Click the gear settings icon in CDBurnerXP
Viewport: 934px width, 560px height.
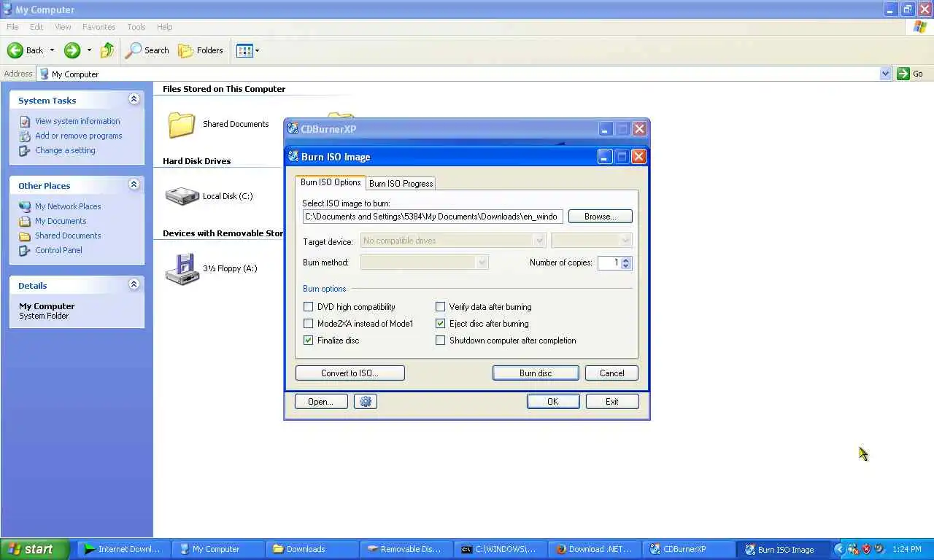coord(366,402)
